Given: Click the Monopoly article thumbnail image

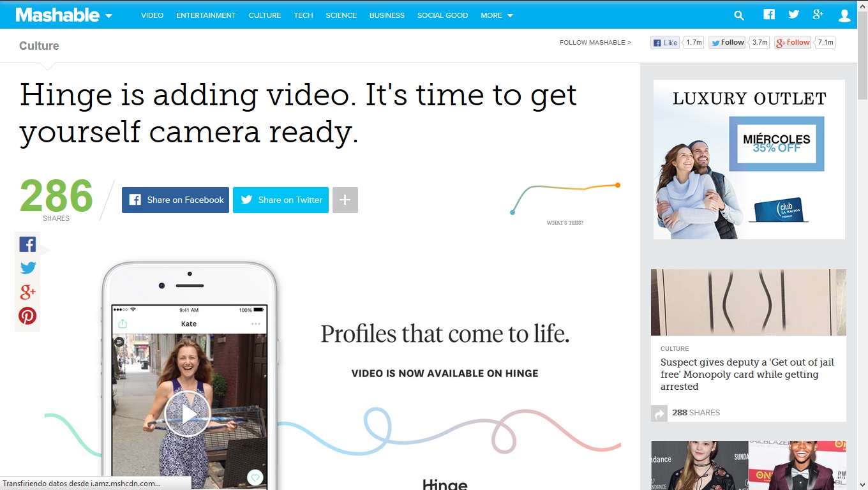Looking at the screenshot, I should (749, 302).
